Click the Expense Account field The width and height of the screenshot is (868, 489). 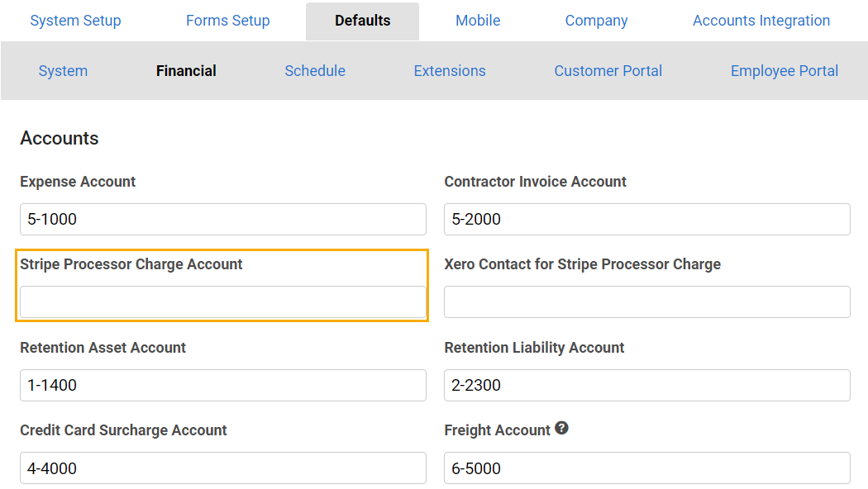point(223,219)
